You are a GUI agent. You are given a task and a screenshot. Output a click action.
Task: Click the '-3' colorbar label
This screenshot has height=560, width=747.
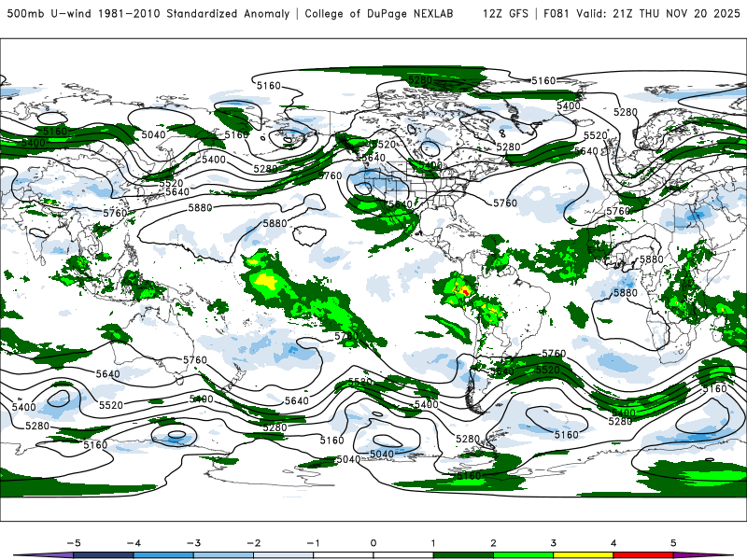tap(193, 543)
